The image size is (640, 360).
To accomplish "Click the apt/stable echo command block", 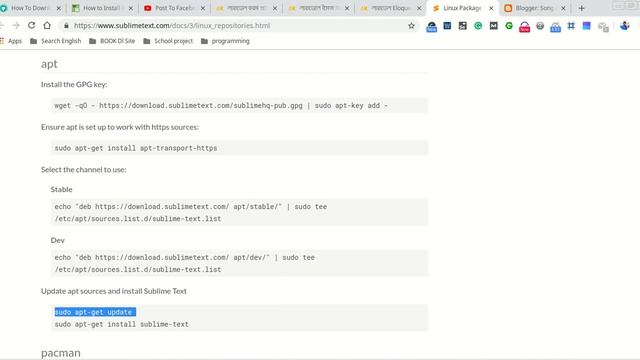I will point(240,212).
